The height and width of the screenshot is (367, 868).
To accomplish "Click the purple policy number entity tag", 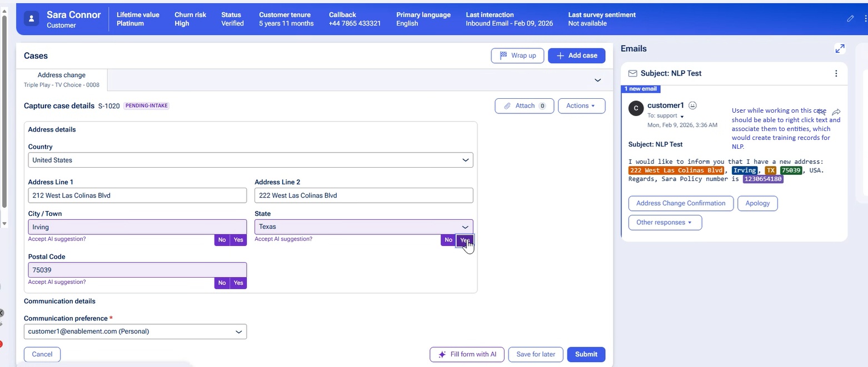I will point(762,179).
